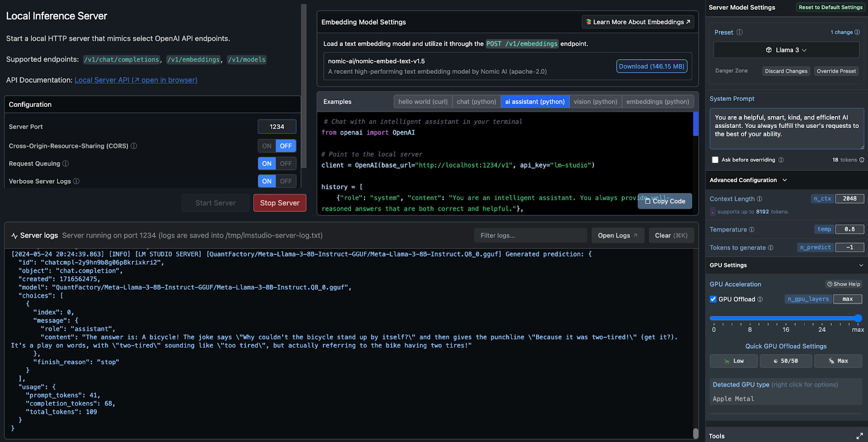Click the GPU layers 'max' value field
868x442 pixels.
tap(847, 299)
